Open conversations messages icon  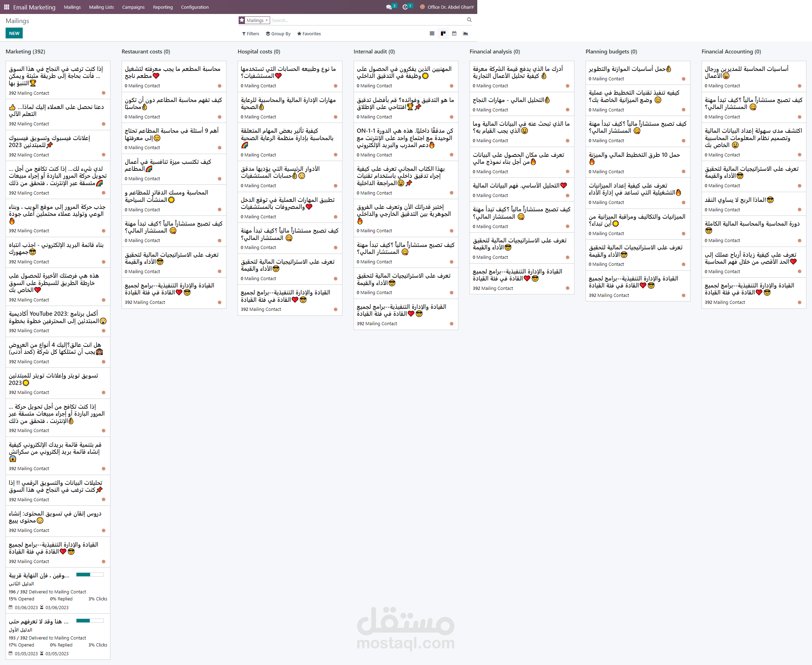point(389,7)
